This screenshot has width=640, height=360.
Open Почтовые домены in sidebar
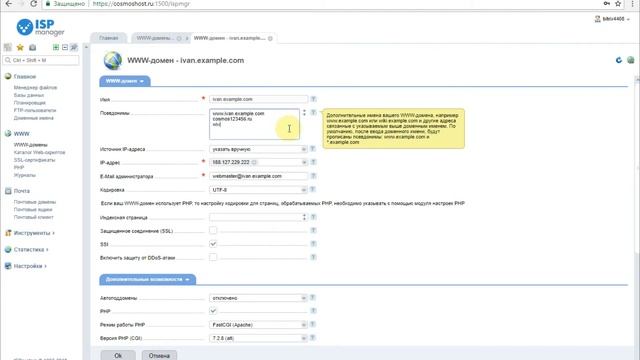35,202
